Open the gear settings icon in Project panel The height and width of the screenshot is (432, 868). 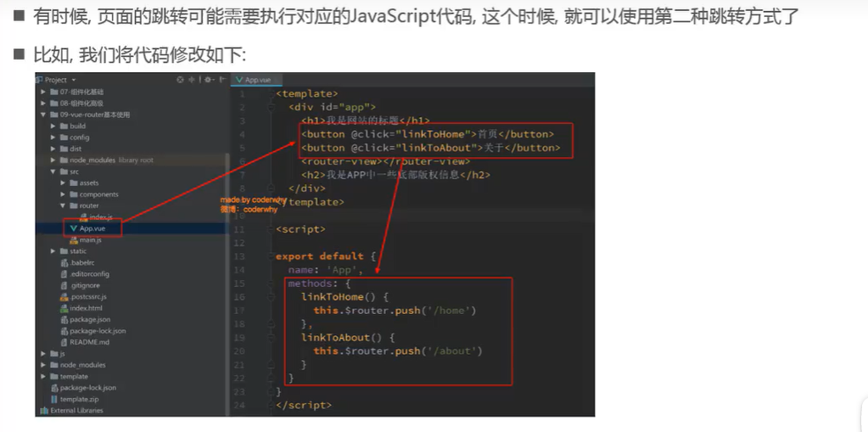pos(208,80)
